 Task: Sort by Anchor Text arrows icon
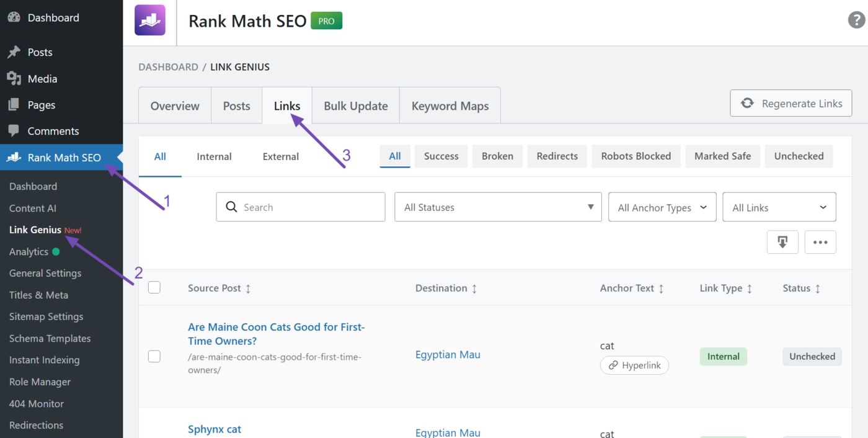[661, 288]
